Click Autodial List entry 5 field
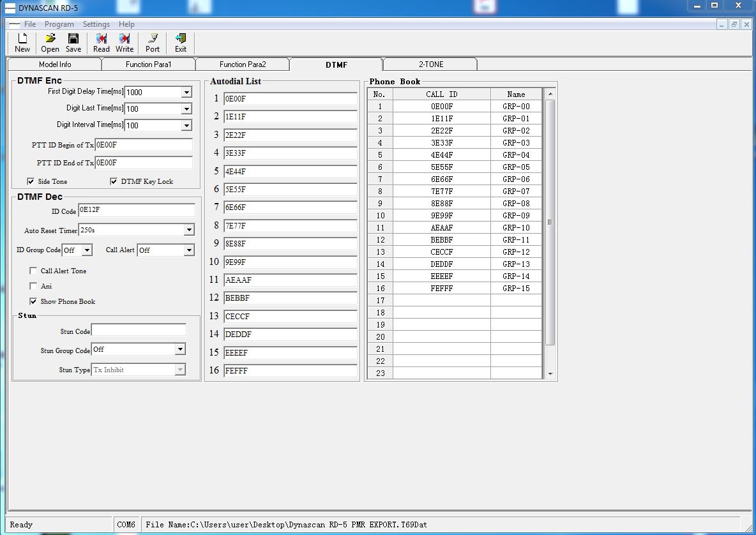 291,172
